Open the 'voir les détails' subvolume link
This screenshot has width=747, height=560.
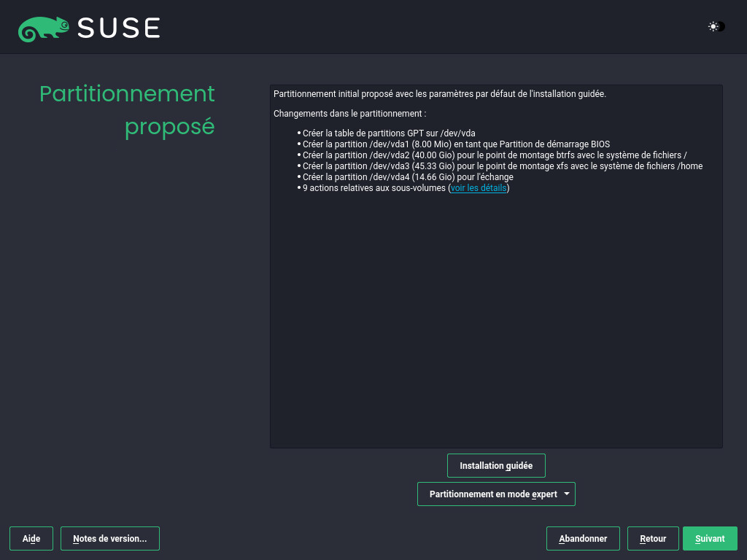coord(478,188)
